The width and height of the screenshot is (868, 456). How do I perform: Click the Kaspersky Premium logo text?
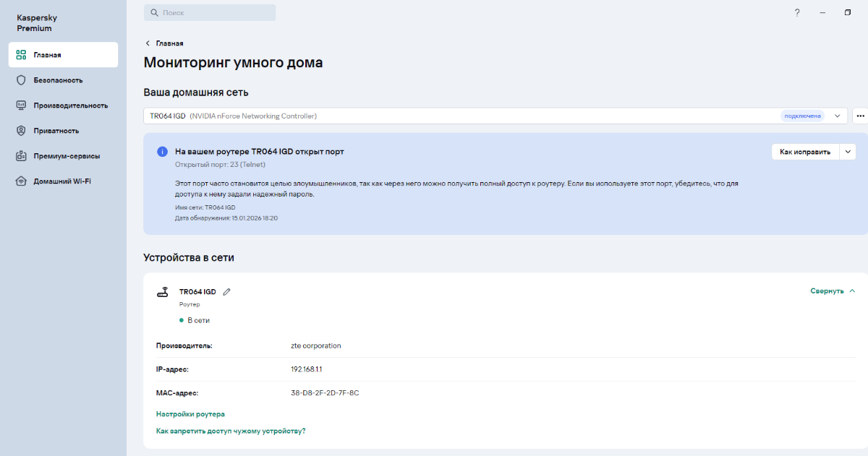click(35, 22)
